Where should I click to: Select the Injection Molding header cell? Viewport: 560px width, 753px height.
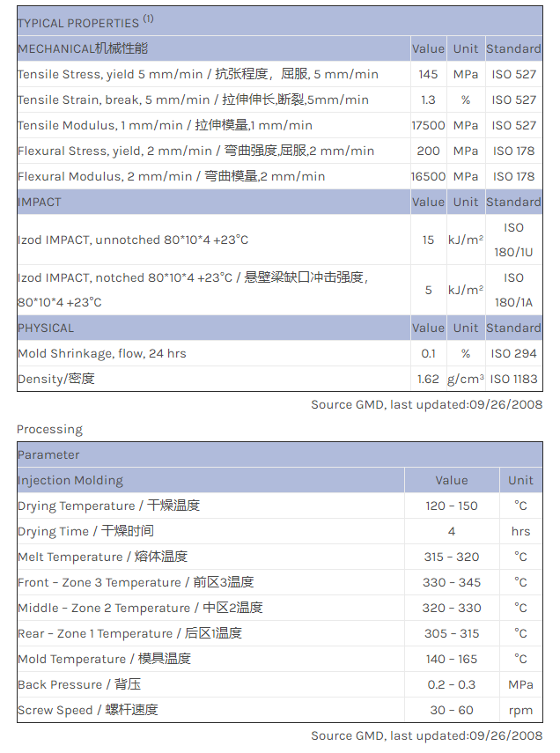click(70, 480)
